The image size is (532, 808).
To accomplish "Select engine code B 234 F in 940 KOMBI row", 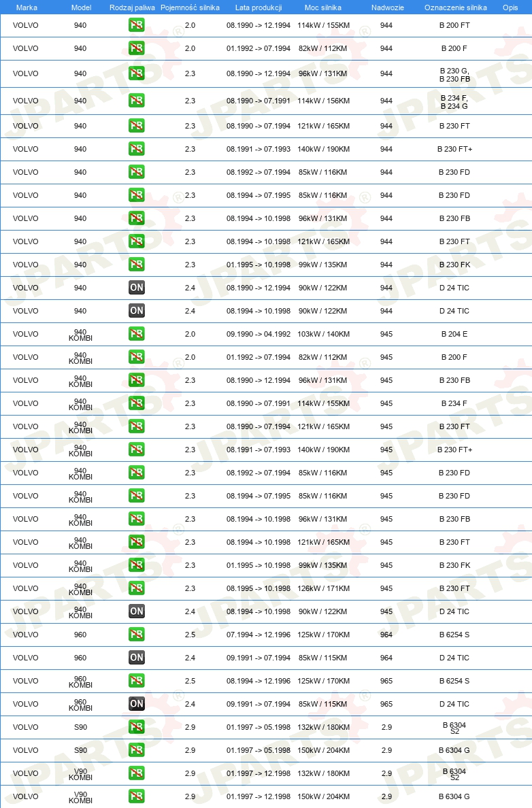I will click(x=454, y=403).
